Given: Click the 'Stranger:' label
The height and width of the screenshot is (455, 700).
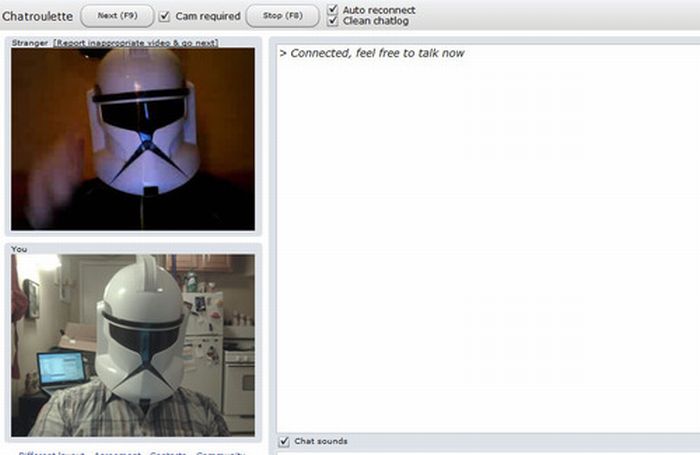Looking at the screenshot, I should pyautogui.click(x=30, y=43).
